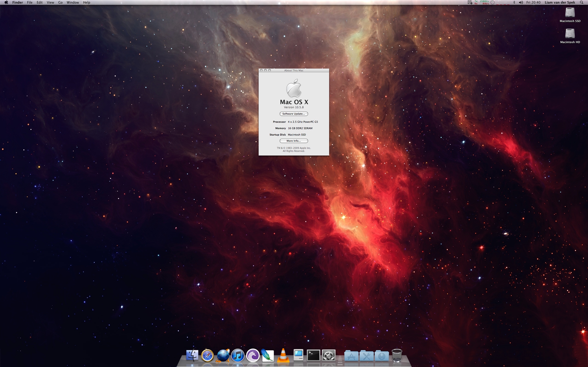Select the Macintosh HD desktop drive
Image resolution: width=588 pixels, height=367 pixels.
pyautogui.click(x=570, y=34)
